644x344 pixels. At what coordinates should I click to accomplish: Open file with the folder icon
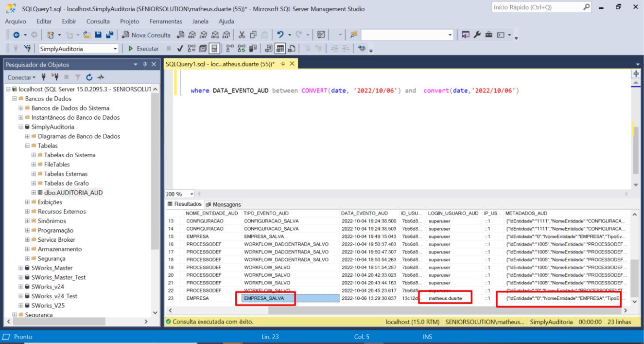tap(87, 35)
